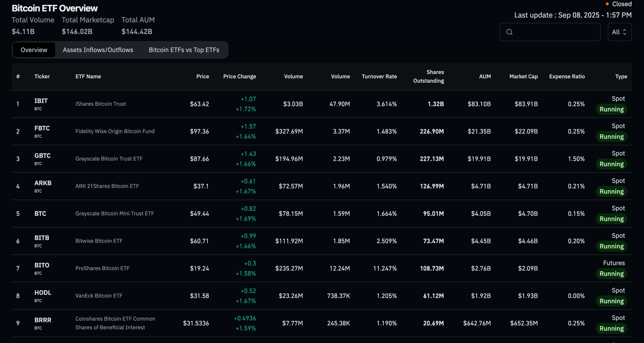Click the $63.42 price cell

[199, 104]
